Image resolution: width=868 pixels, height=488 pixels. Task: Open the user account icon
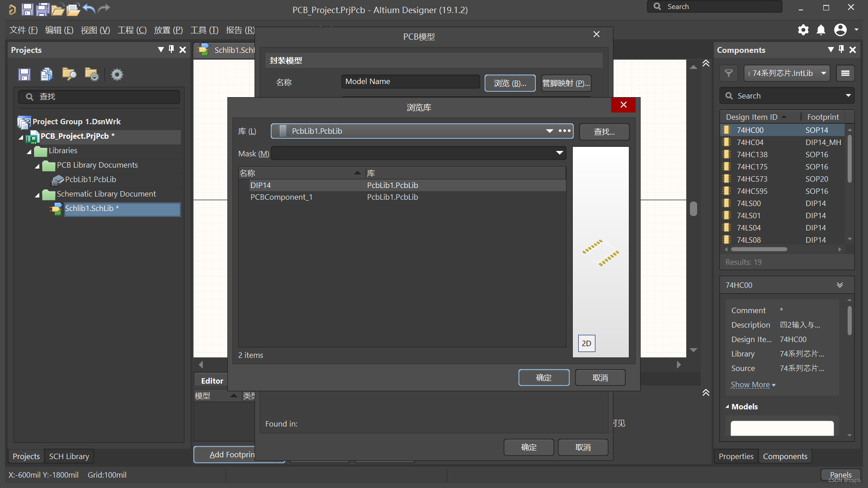pyautogui.click(x=840, y=30)
